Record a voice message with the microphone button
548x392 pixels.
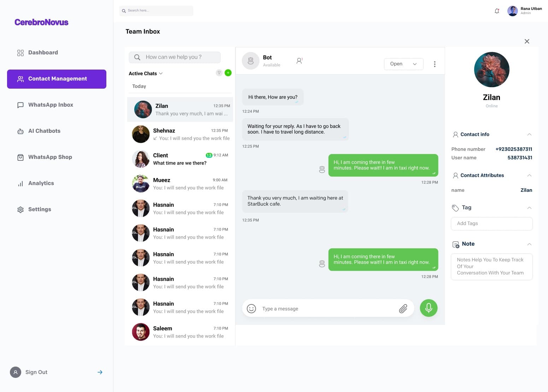(429, 308)
